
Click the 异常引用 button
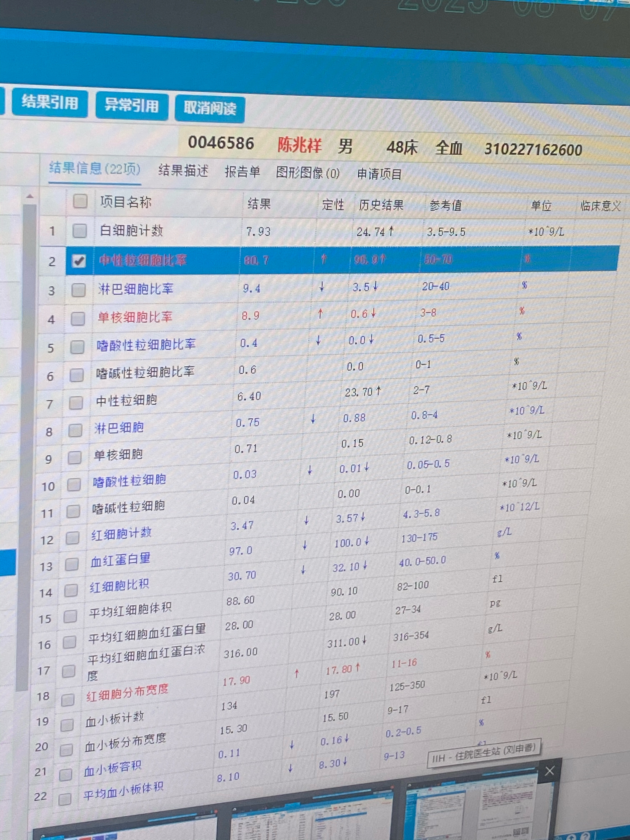point(131,106)
